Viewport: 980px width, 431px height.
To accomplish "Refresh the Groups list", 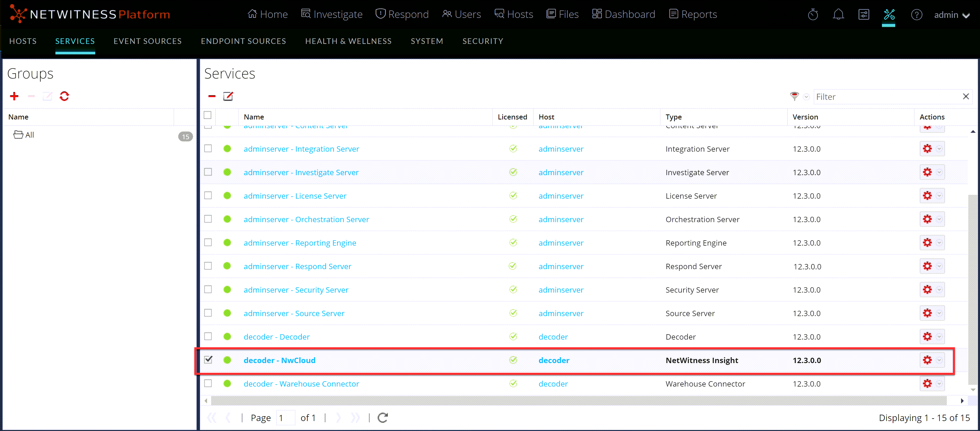I will 64,96.
